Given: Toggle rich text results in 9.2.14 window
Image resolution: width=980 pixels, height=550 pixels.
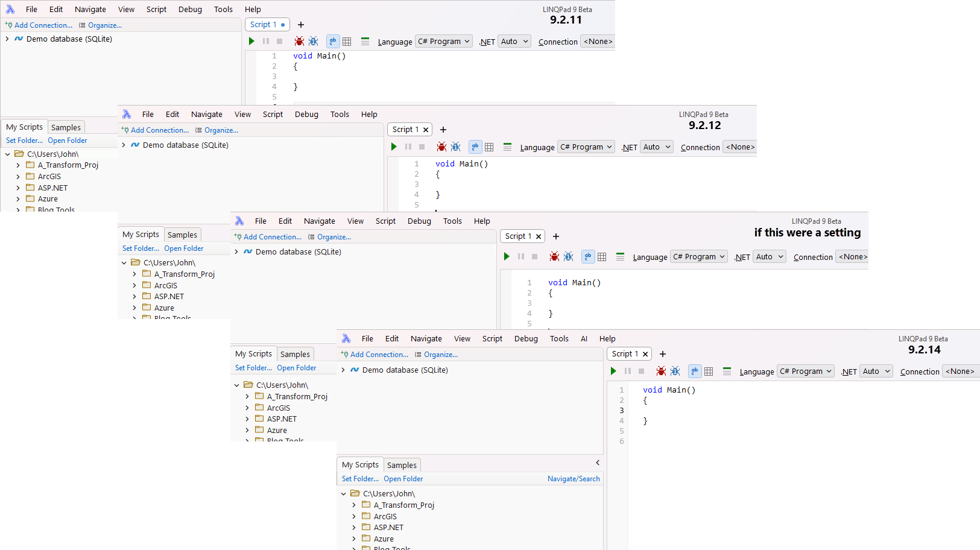Looking at the screenshot, I should pyautogui.click(x=695, y=371).
